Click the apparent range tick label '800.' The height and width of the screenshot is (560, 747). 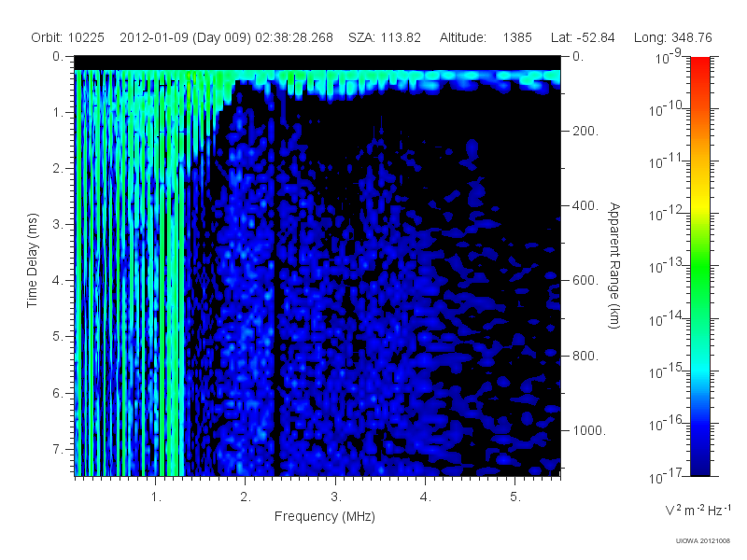click(x=585, y=356)
